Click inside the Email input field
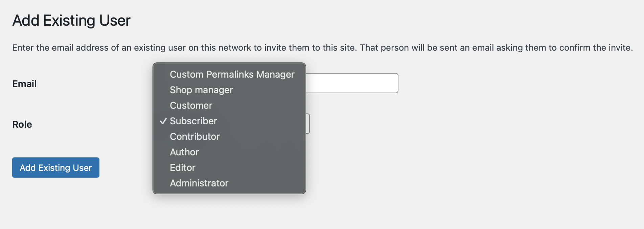 pyautogui.click(x=352, y=83)
